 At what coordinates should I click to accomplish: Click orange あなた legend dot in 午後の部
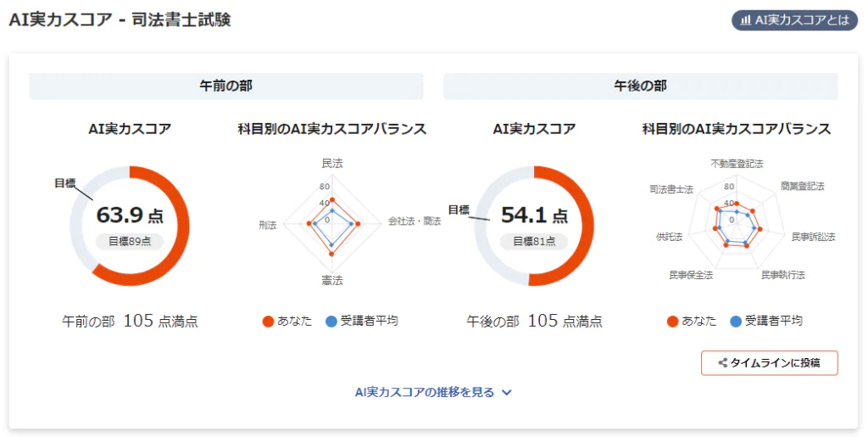click(x=672, y=322)
